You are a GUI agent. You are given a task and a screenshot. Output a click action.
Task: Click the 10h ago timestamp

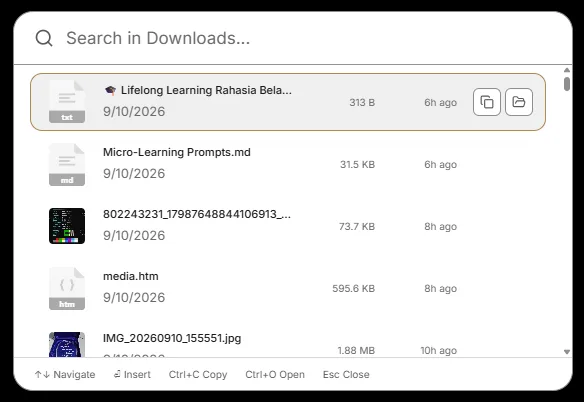coord(439,351)
